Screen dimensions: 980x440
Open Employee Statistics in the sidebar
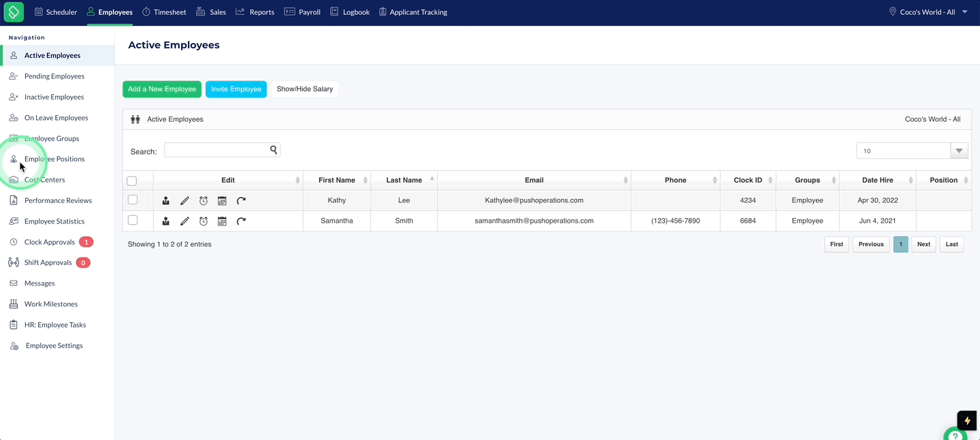(54, 221)
